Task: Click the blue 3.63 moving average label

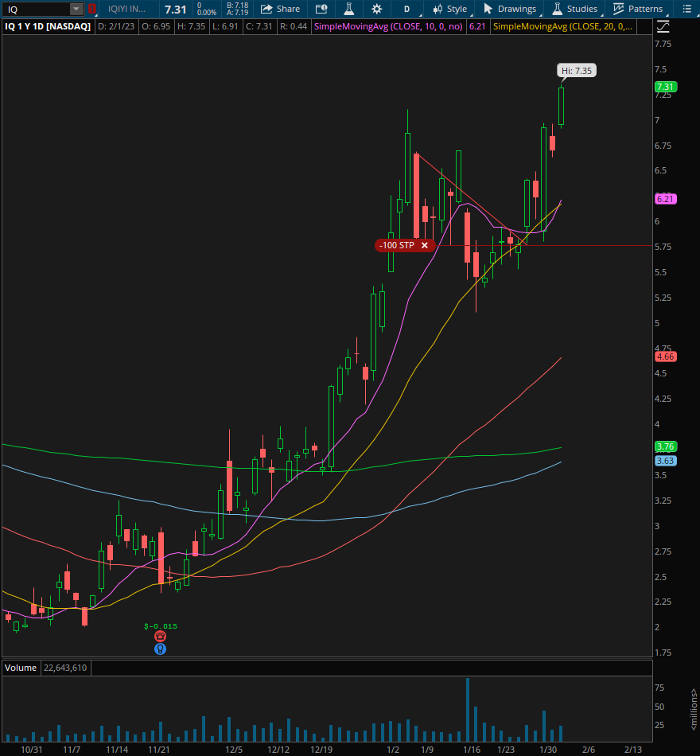Action: point(665,461)
